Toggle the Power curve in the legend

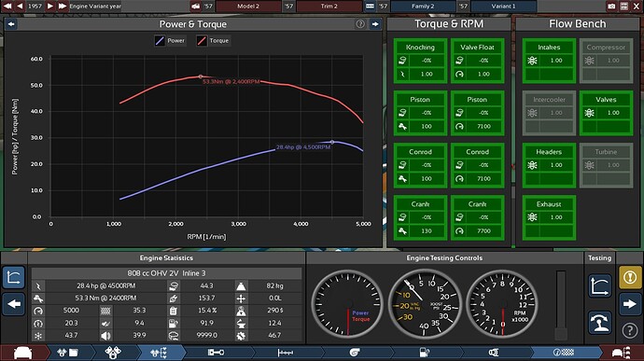170,41
